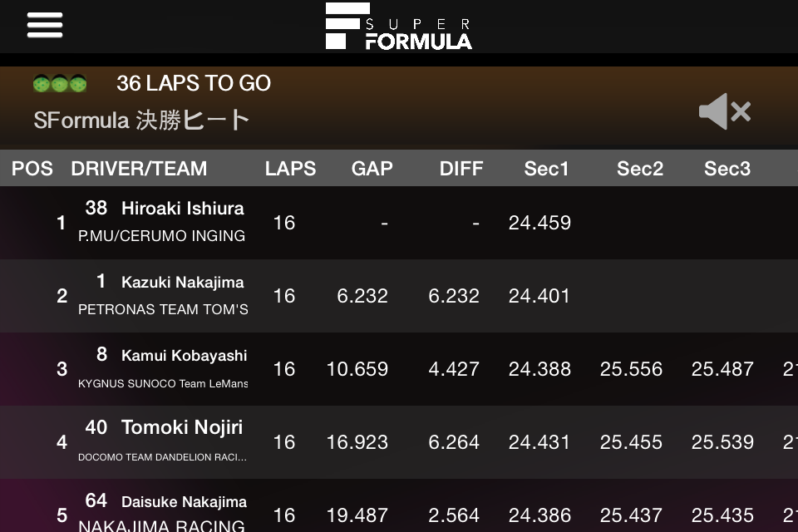The image size is (798, 532).
Task: Open Daisuke Nakajima driver row
Action: (184, 502)
